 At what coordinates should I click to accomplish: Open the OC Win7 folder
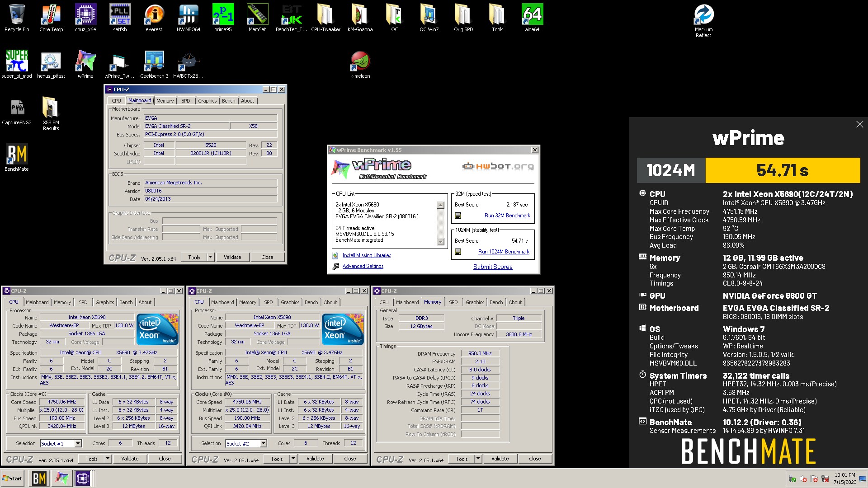[x=429, y=18]
